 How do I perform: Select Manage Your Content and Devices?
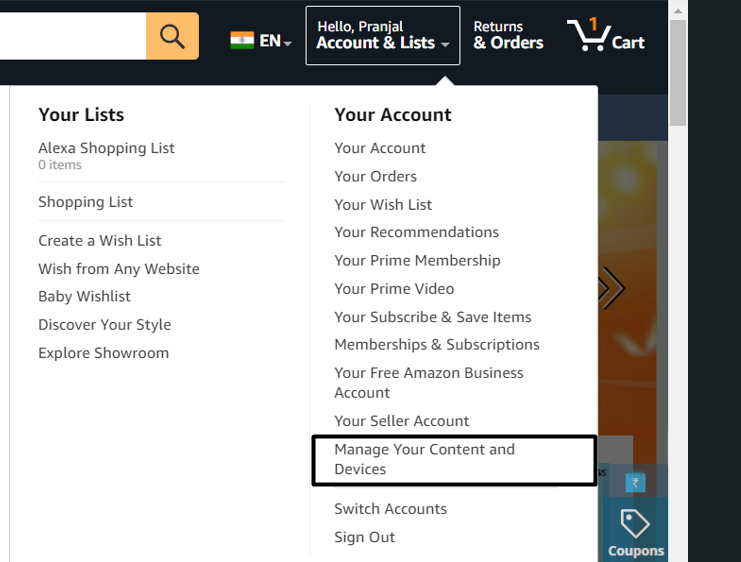click(x=424, y=459)
